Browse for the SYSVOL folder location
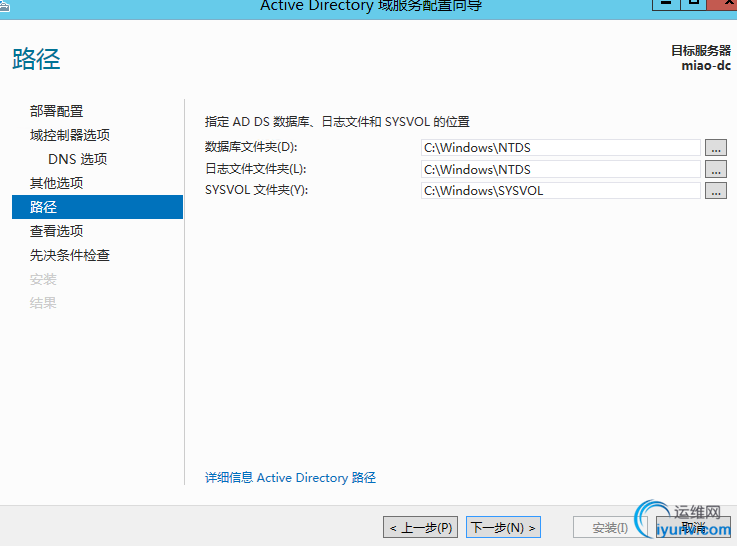The image size is (737, 546). click(x=715, y=191)
